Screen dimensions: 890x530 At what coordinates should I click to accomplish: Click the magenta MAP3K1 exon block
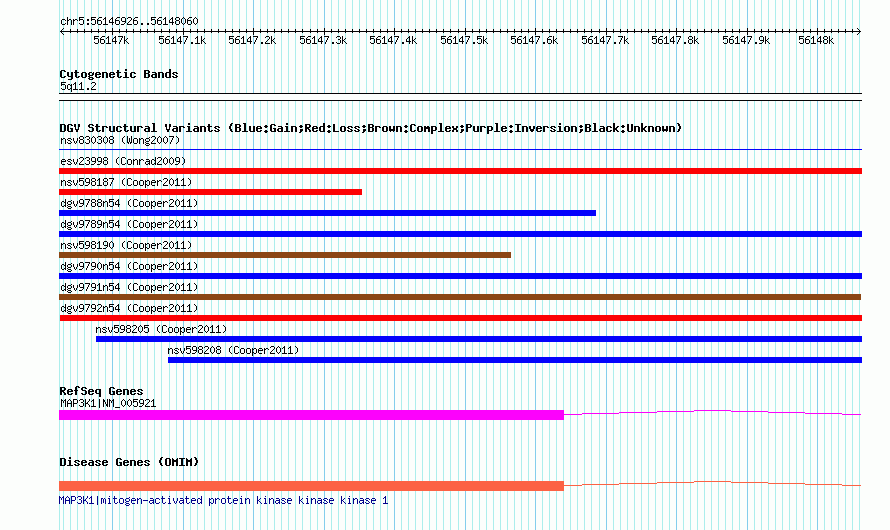click(x=312, y=415)
